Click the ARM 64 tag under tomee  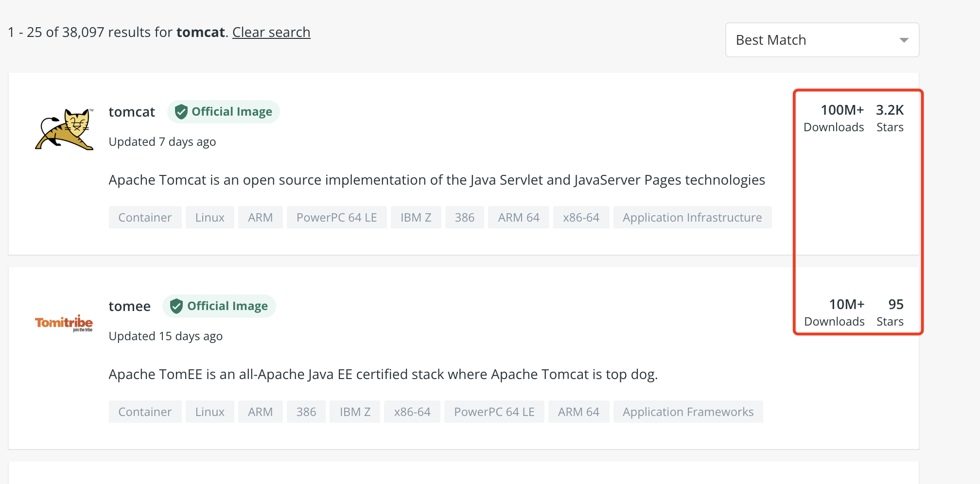click(x=578, y=412)
